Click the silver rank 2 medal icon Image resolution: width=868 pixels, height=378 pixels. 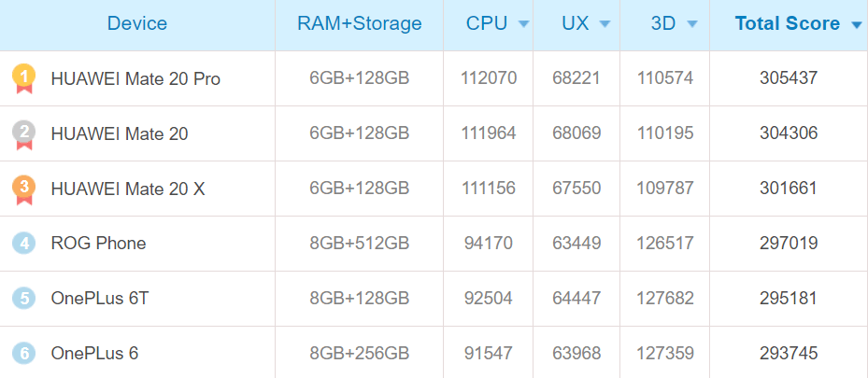tap(23, 133)
